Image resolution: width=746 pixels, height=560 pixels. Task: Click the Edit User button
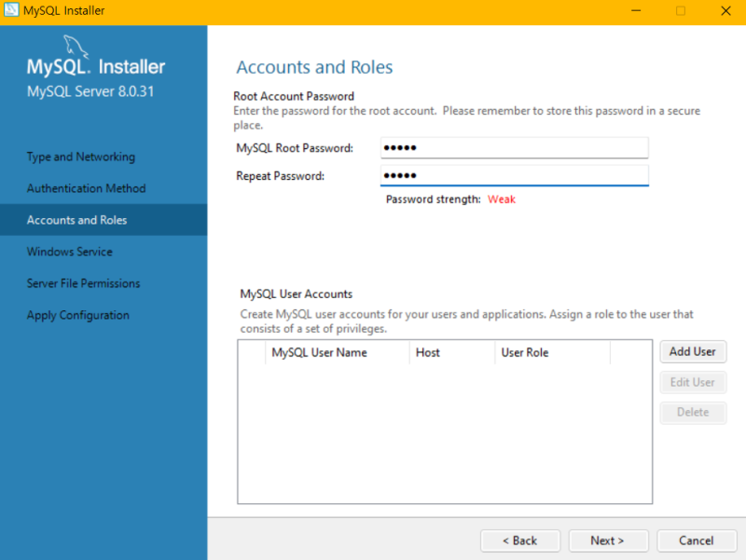point(693,382)
